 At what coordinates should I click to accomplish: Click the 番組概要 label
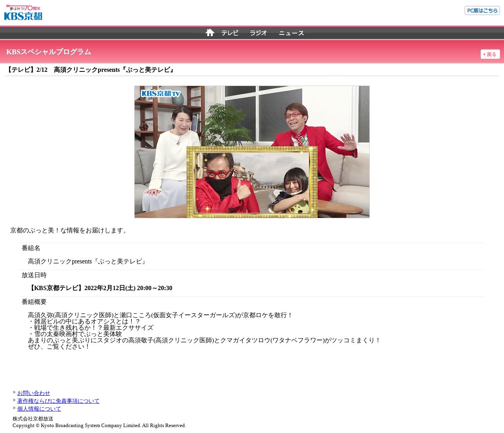pos(34,302)
